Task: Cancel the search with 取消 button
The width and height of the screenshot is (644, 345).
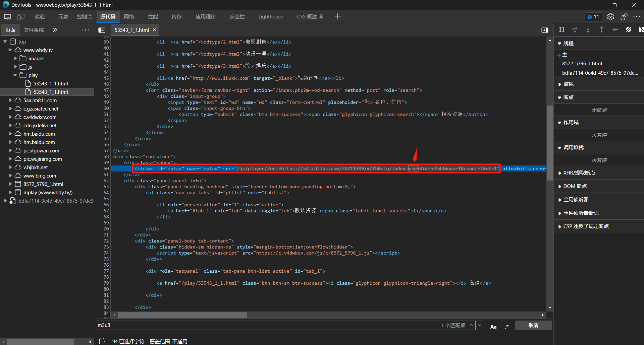Action: (533, 325)
